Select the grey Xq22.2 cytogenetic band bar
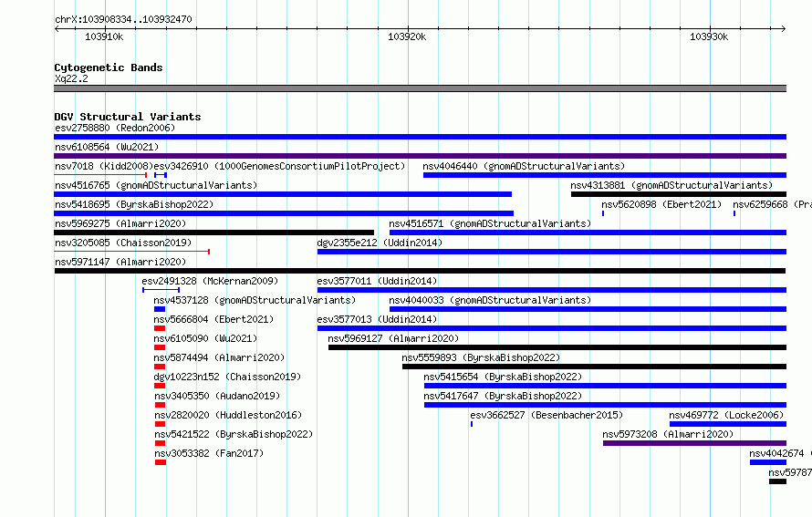 pyautogui.click(x=420, y=88)
